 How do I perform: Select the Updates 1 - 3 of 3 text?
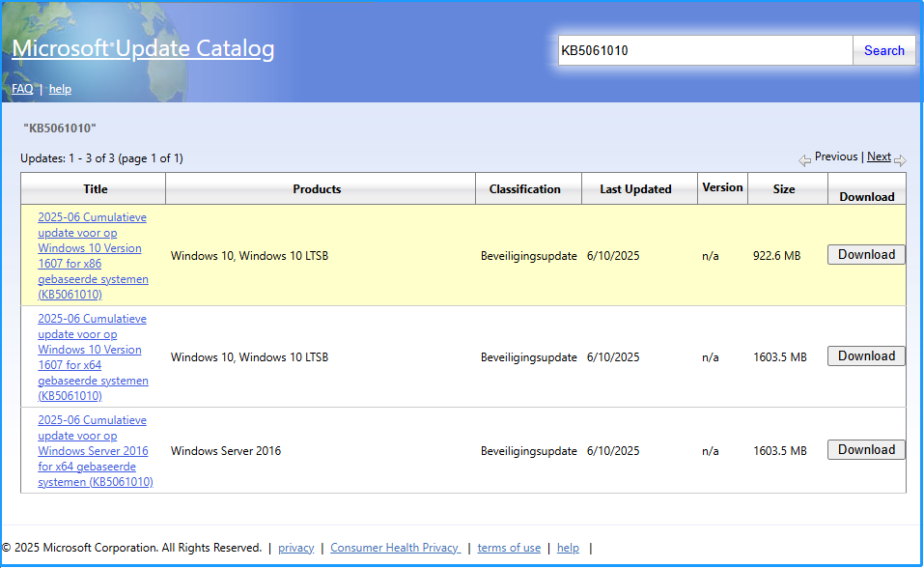click(101, 158)
